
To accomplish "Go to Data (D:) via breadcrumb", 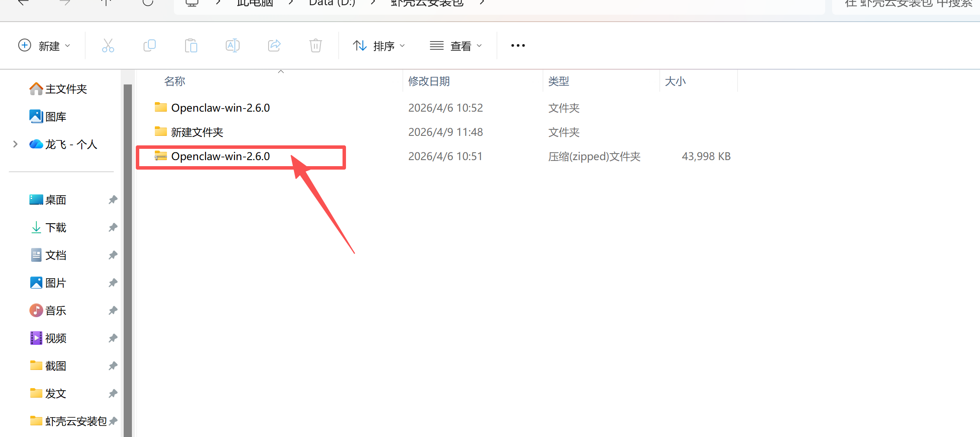I will coord(331,3).
